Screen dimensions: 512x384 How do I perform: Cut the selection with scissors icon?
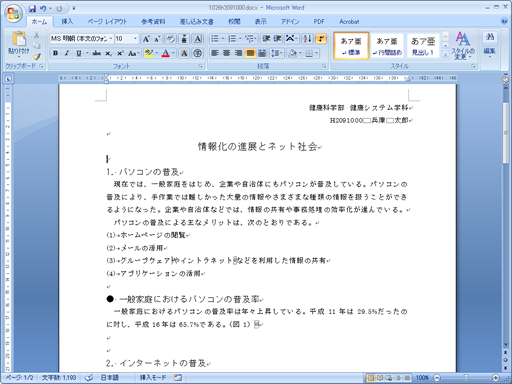tap(37, 35)
